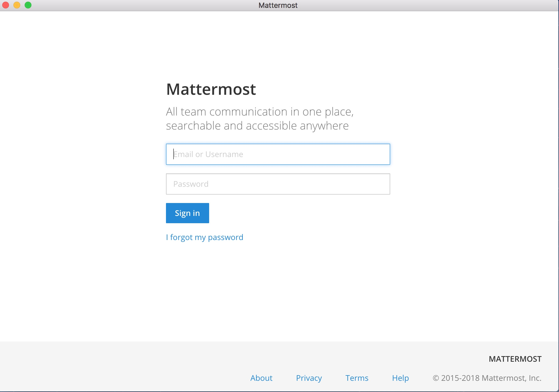The width and height of the screenshot is (559, 392).
Task: Open the About footer link
Action: click(x=261, y=378)
